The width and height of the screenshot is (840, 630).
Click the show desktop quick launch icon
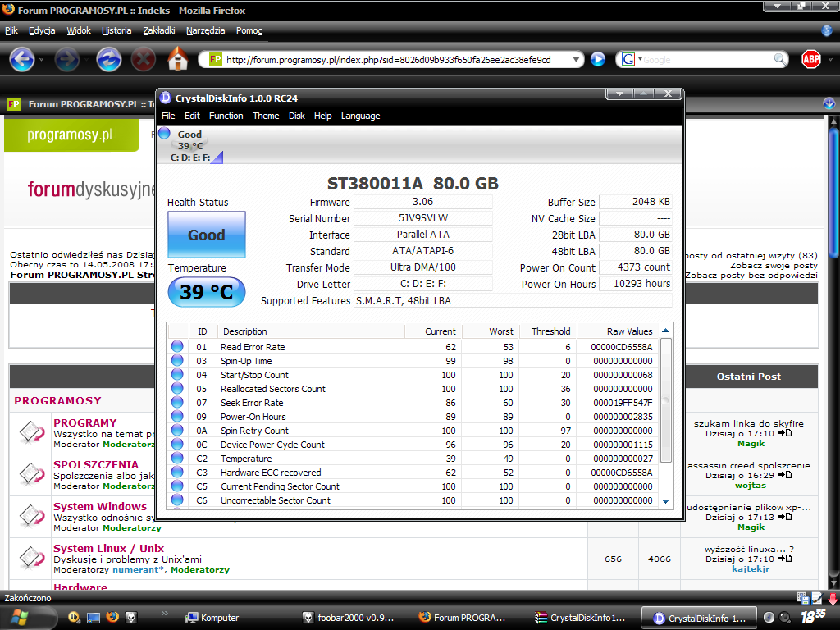click(x=94, y=618)
